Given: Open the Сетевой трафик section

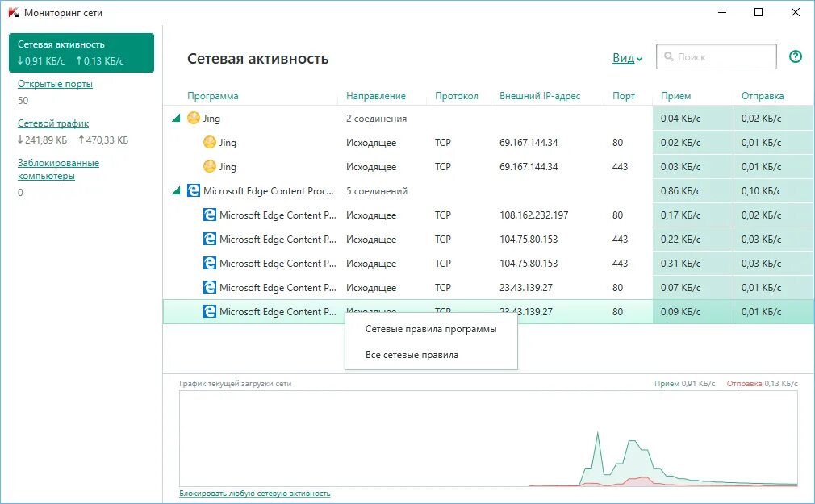Looking at the screenshot, I should pyautogui.click(x=53, y=123).
